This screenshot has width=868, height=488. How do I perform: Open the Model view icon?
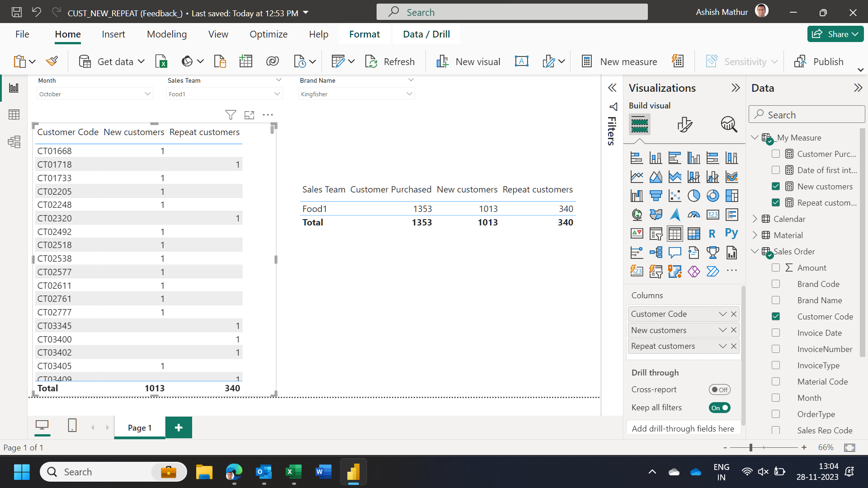point(14,142)
